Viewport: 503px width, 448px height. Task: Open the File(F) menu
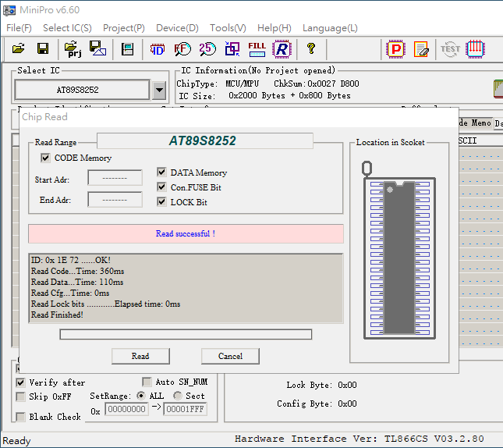[x=19, y=28]
